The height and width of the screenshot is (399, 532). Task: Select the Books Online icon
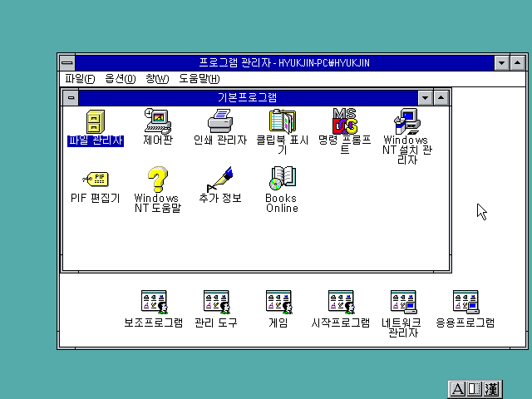point(283,179)
